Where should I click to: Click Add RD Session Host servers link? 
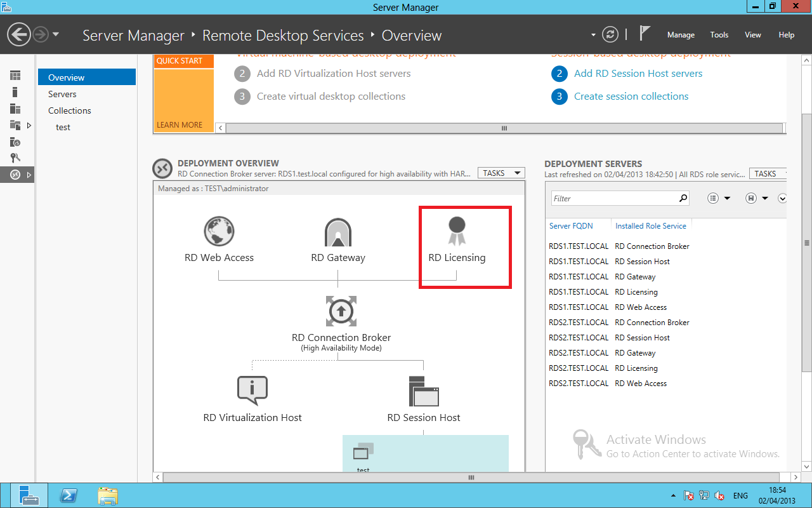(638, 73)
